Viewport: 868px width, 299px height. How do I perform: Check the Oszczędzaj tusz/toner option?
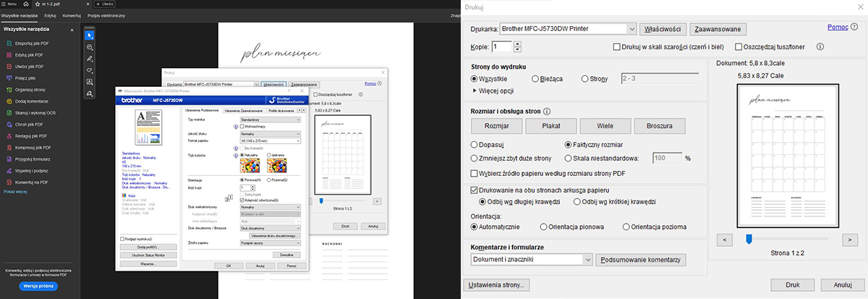pos(739,47)
